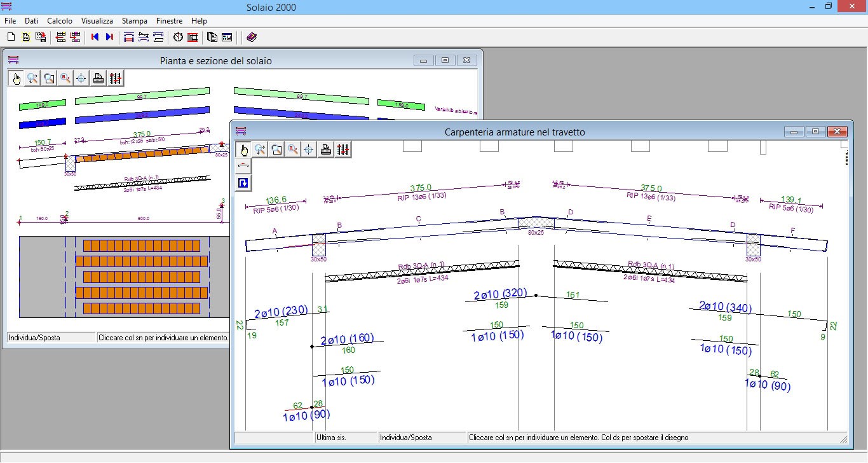Click the middle slab diagram icon in main toolbar

(x=144, y=37)
